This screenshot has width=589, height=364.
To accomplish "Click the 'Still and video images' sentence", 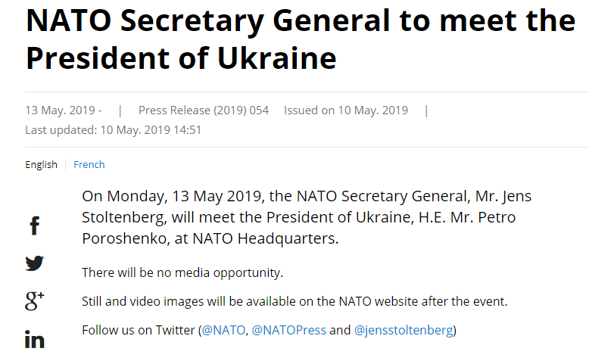I will coord(294,301).
